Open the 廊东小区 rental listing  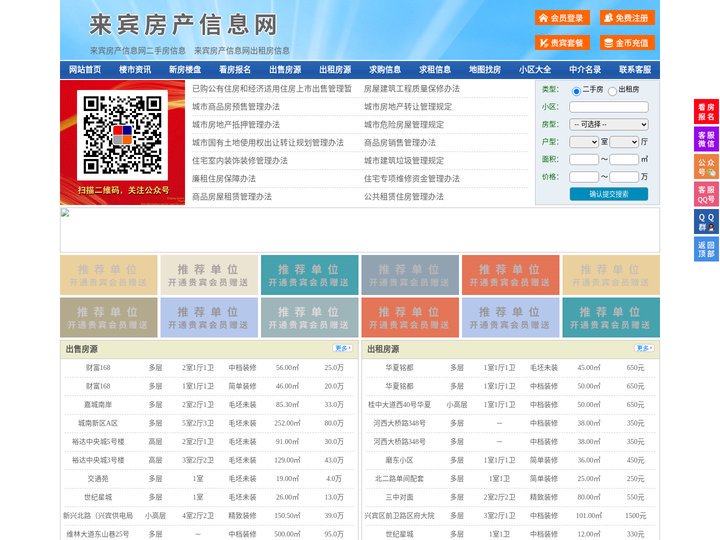[399, 460]
